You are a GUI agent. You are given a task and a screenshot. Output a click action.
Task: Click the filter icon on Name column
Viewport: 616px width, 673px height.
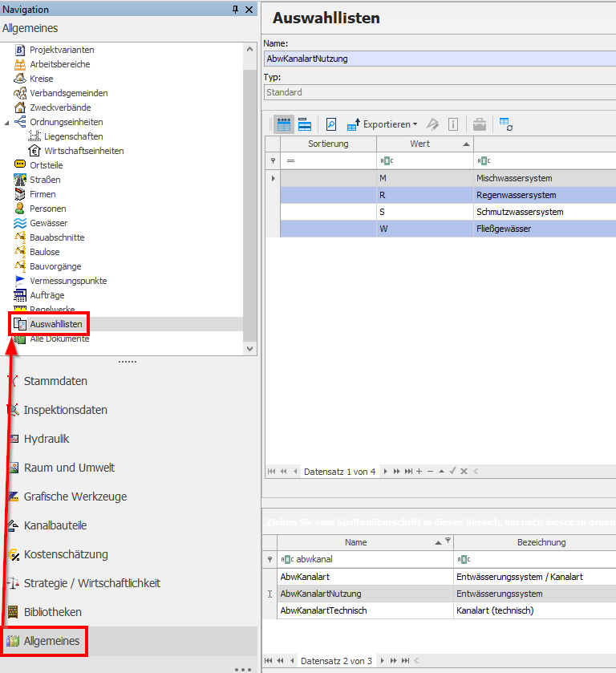[448, 541]
